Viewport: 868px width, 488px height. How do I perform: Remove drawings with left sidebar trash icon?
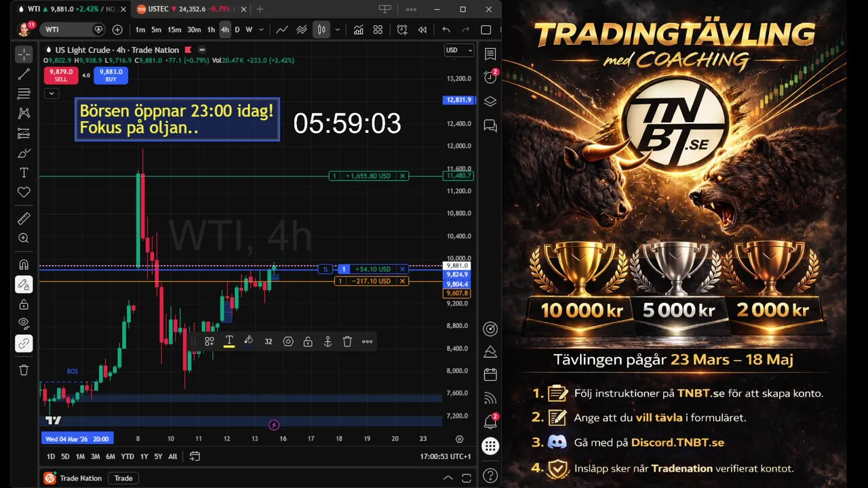coord(24,369)
